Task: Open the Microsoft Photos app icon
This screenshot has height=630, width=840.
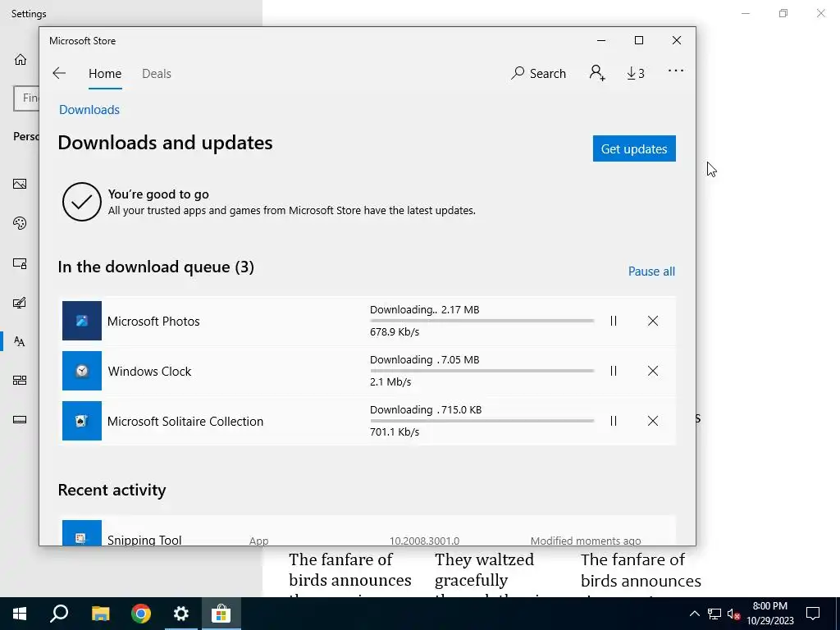Action: (81, 321)
